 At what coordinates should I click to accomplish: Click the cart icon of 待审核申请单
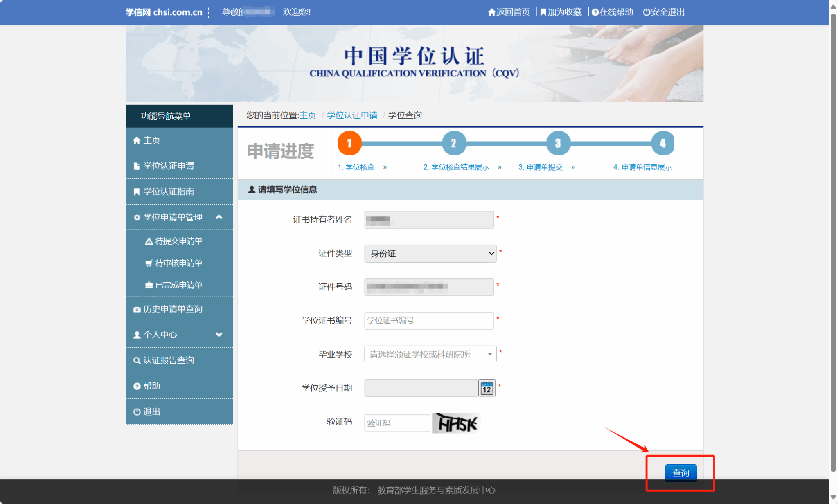tap(149, 263)
